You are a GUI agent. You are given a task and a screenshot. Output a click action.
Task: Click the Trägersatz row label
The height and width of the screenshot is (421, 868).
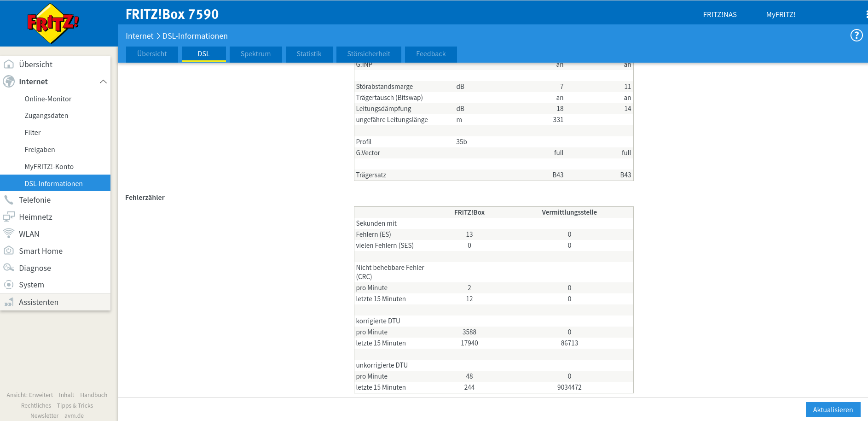click(371, 175)
